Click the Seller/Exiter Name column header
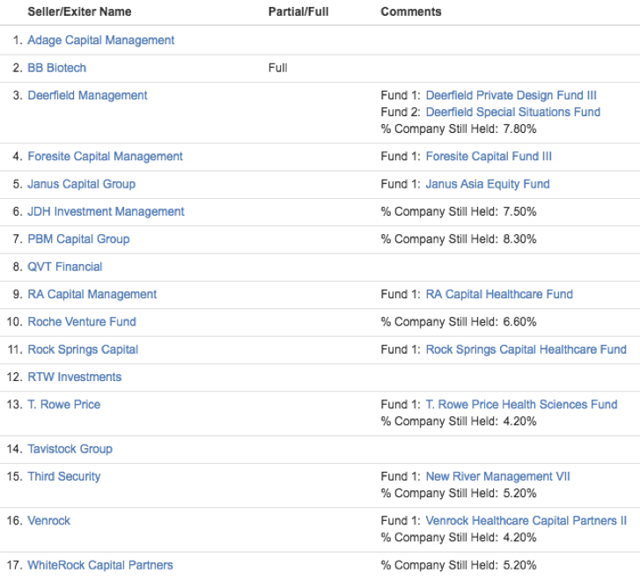 coord(80,12)
